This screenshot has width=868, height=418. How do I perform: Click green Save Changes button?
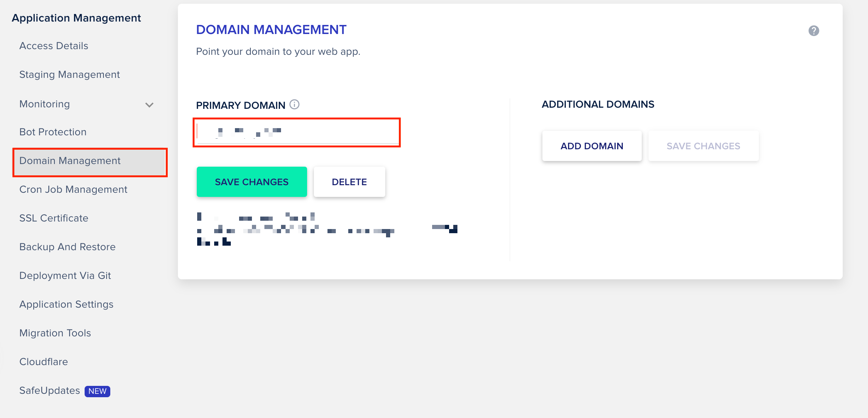point(252,182)
